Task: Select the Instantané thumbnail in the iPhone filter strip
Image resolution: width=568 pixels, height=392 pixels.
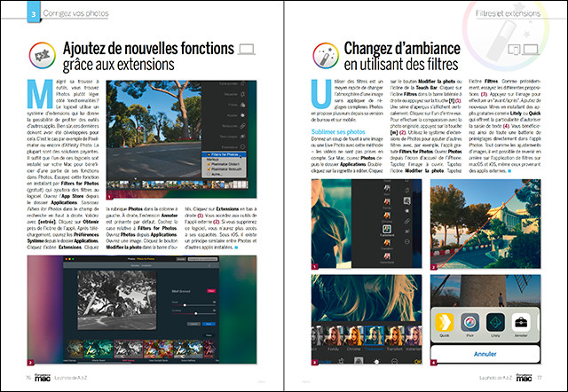Action: [x=414, y=337]
